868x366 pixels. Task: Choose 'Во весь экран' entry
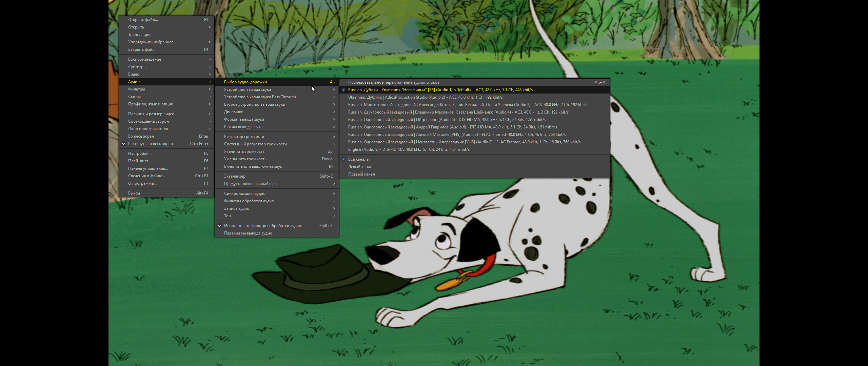tap(166, 136)
